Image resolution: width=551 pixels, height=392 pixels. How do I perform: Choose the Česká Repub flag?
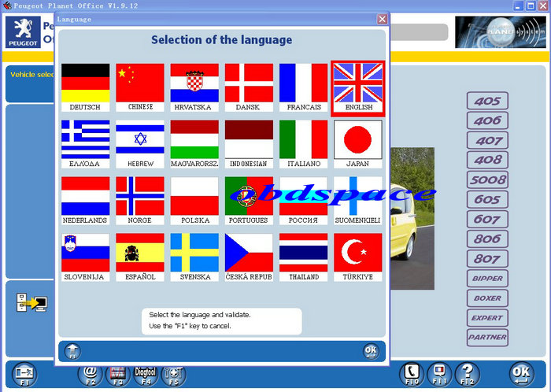click(249, 257)
